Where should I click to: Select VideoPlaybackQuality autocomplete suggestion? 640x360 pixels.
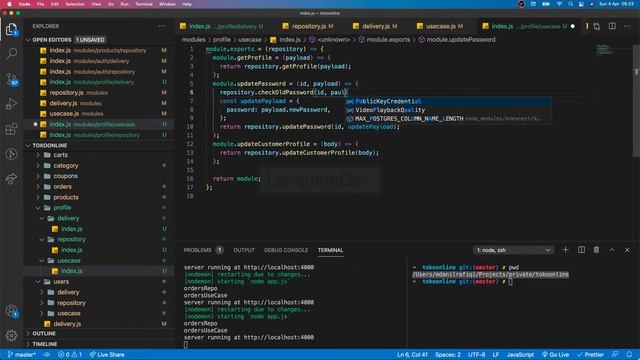[448, 110]
